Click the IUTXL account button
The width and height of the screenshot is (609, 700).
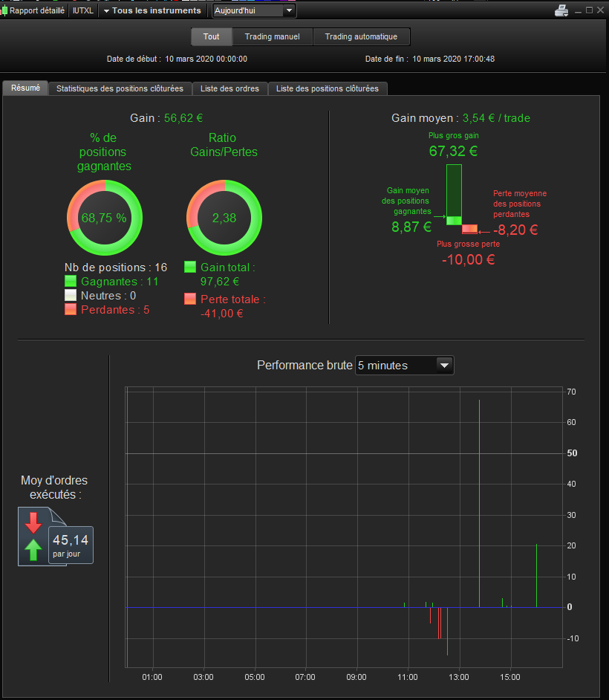(x=83, y=10)
